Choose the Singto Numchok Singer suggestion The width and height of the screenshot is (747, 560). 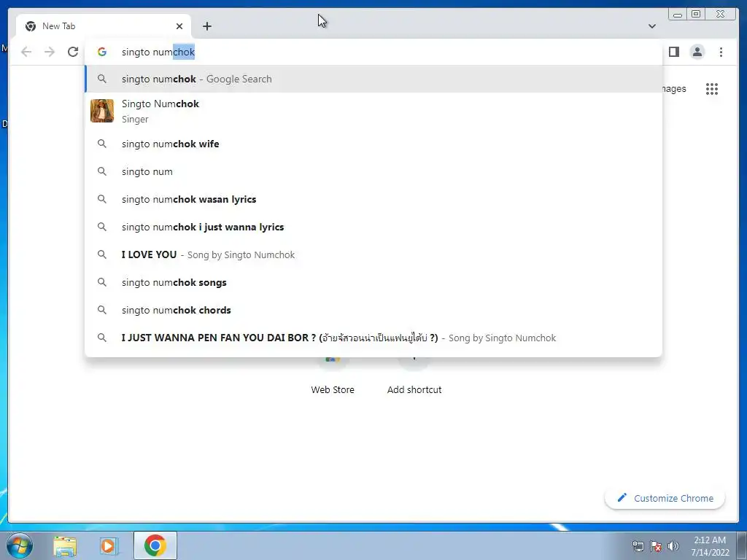[x=373, y=111]
